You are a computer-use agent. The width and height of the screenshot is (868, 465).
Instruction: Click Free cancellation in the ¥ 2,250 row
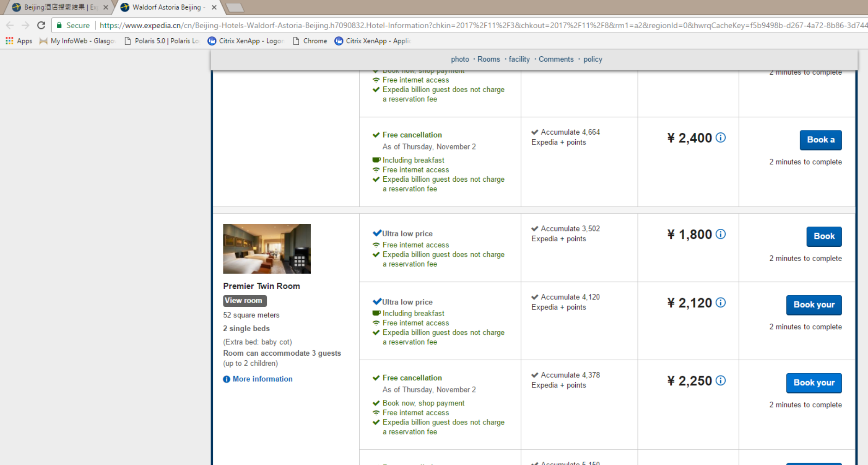(x=412, y=378)
